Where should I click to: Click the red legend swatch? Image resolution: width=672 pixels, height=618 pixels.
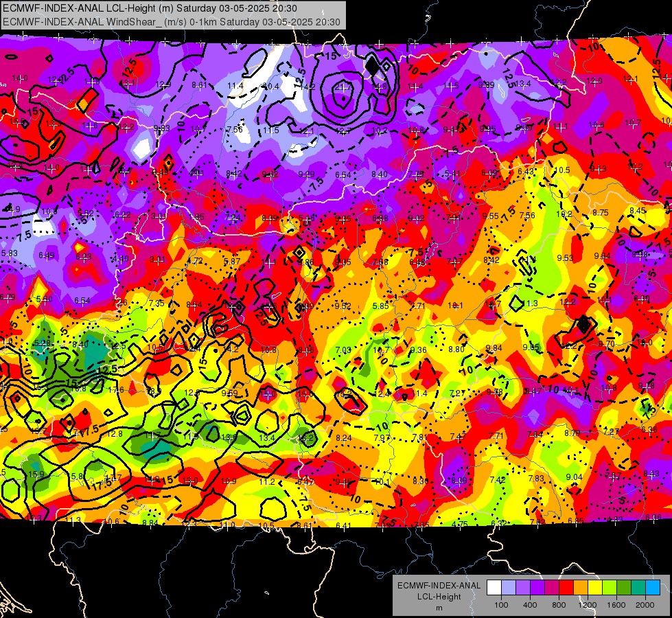566,587
